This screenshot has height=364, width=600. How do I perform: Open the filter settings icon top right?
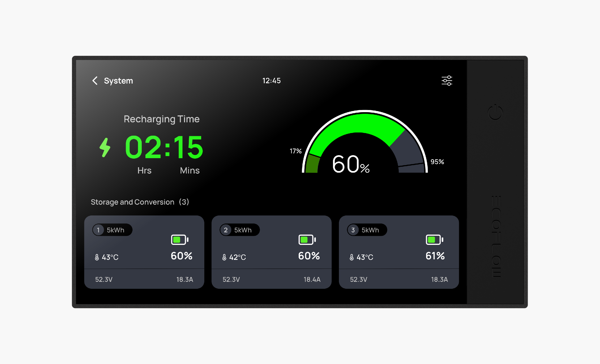447,81
